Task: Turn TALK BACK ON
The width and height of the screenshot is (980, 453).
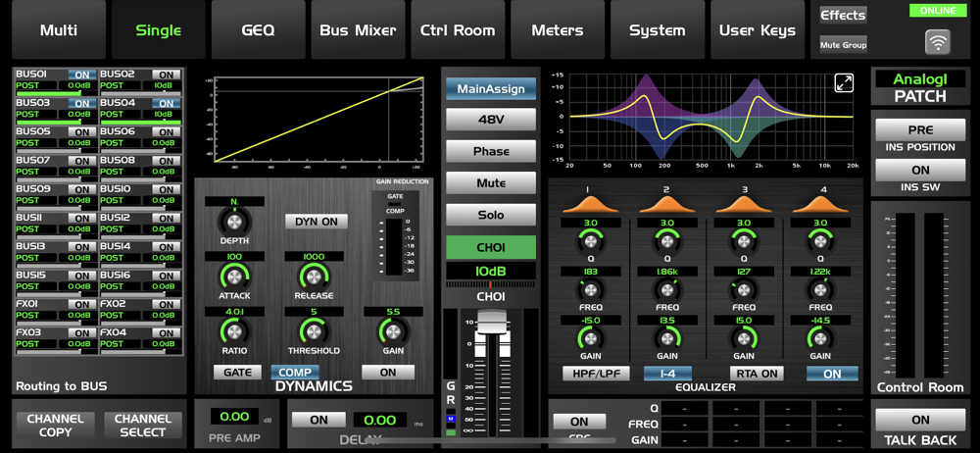Action: [920, 420]
